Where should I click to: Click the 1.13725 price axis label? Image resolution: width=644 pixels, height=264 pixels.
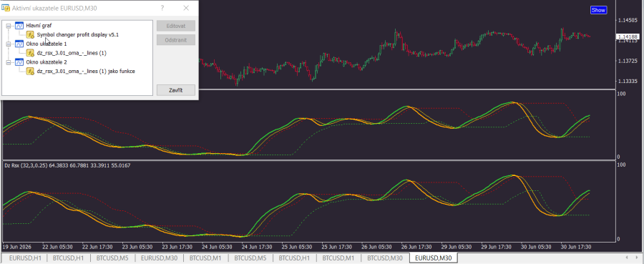[x=627, y=62]
